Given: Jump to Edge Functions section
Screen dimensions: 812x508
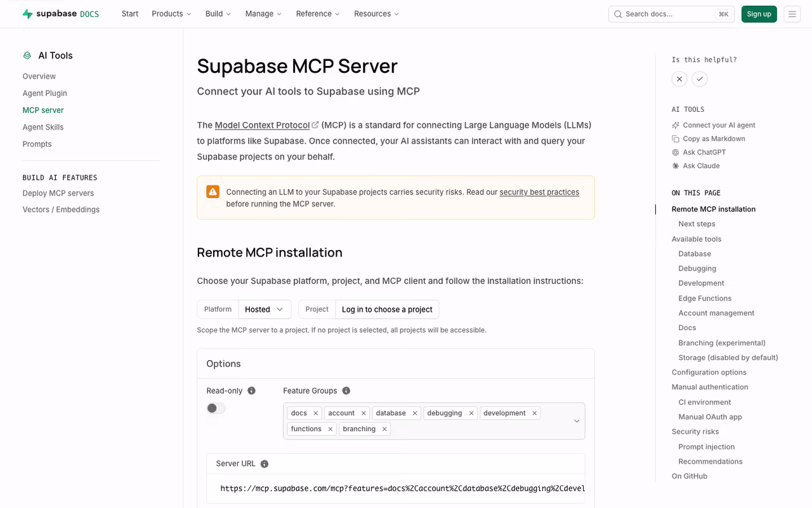Looking at the screenshot, I should (x=705, y=298).
